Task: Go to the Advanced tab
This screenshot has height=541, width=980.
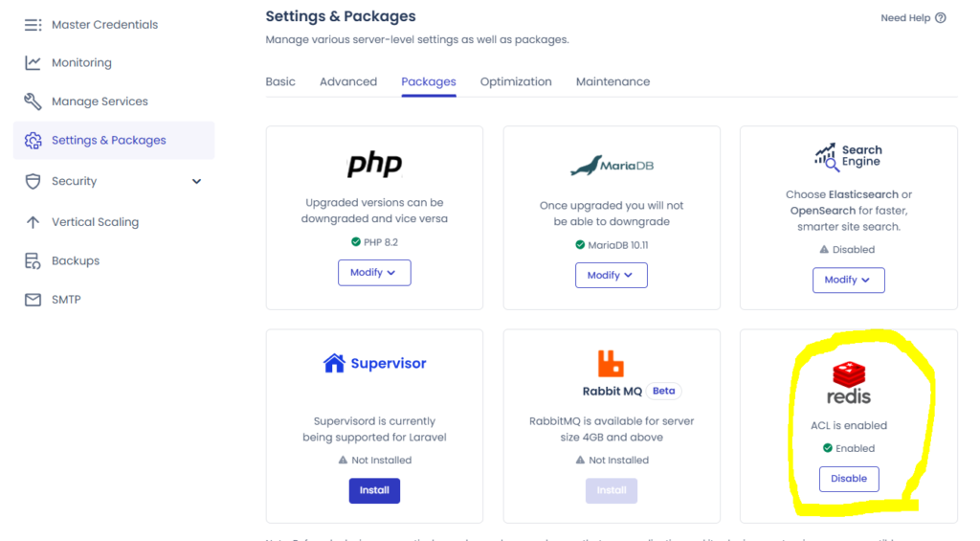Action: click(x=348, y=82)
